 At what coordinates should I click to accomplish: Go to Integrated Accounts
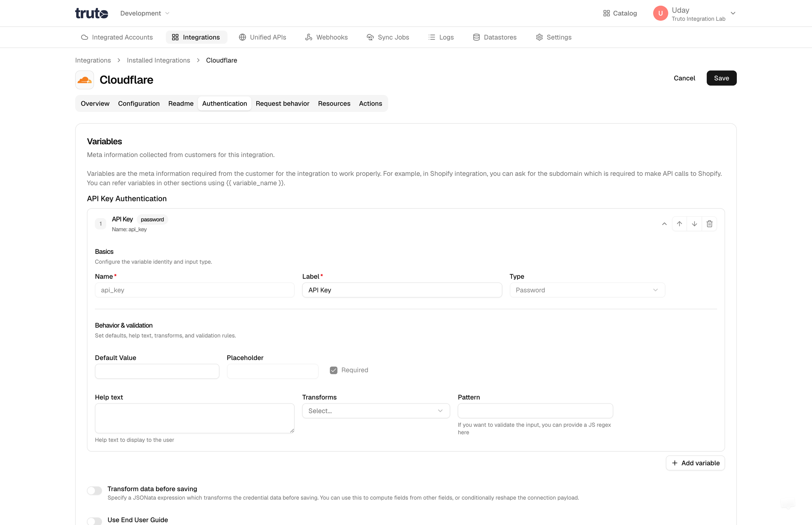pos(117,37)
